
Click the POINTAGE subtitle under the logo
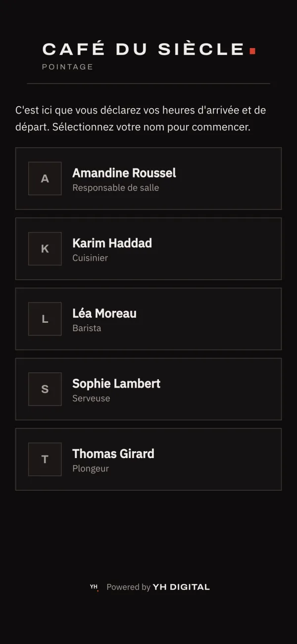coord(68,66)
